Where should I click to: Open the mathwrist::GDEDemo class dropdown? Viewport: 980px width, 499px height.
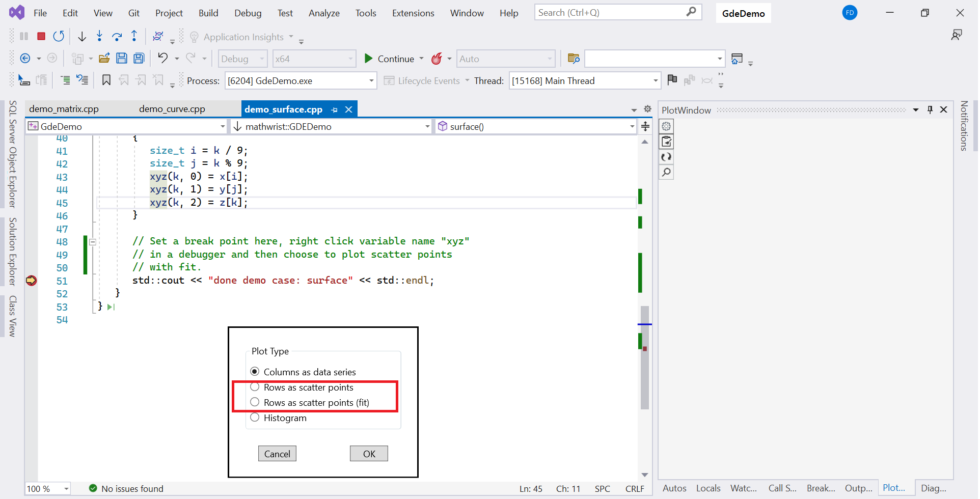click(x=332, y=126)
